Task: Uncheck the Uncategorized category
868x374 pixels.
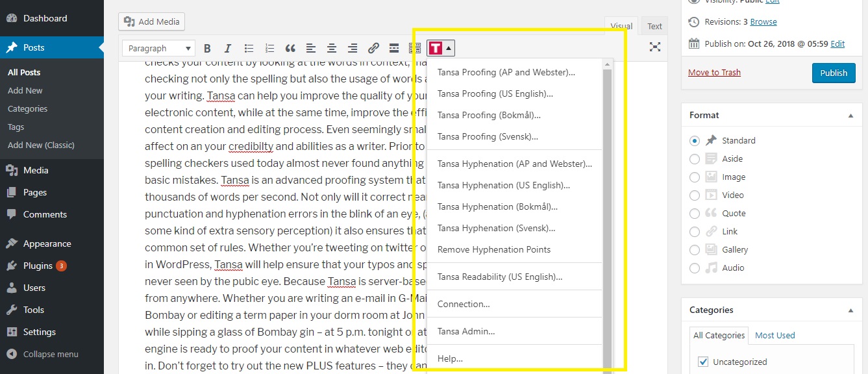Action: click(702, 362)
